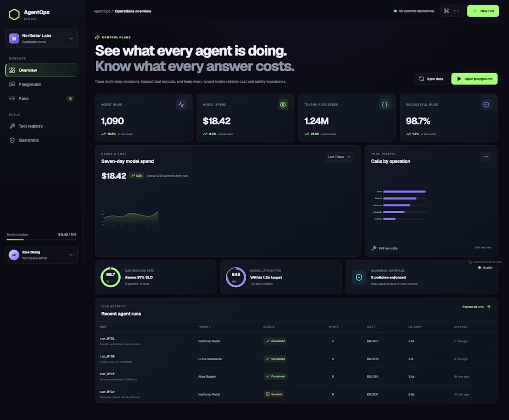This screenshot has height=420, width=509.
Task: Open Sijie Zhang user options menu
Action: (71, 255)
